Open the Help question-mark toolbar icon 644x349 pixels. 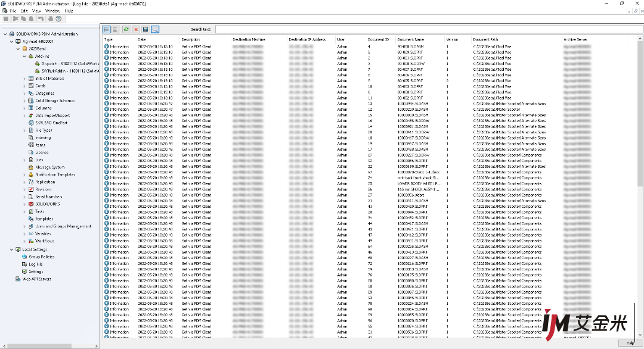pyautogui.click(x=58, y=19)
